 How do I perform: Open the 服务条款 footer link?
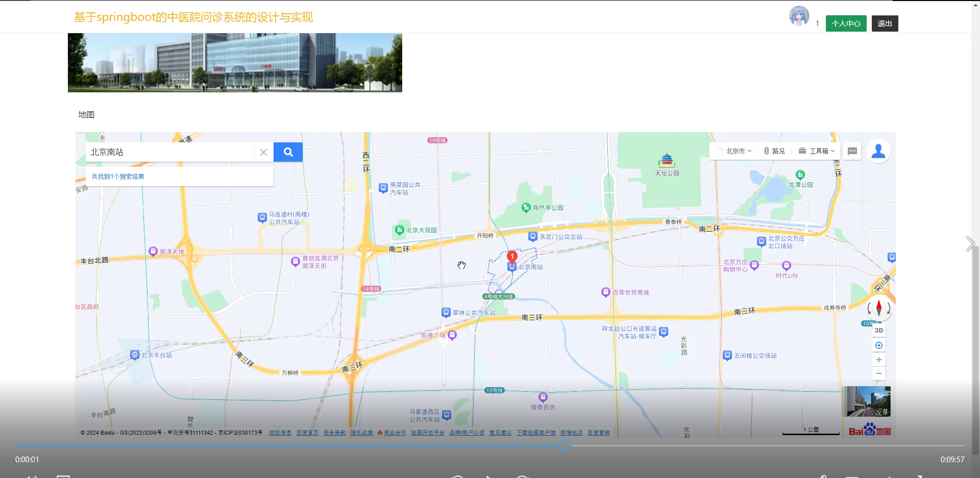click(x=334, y=433)
